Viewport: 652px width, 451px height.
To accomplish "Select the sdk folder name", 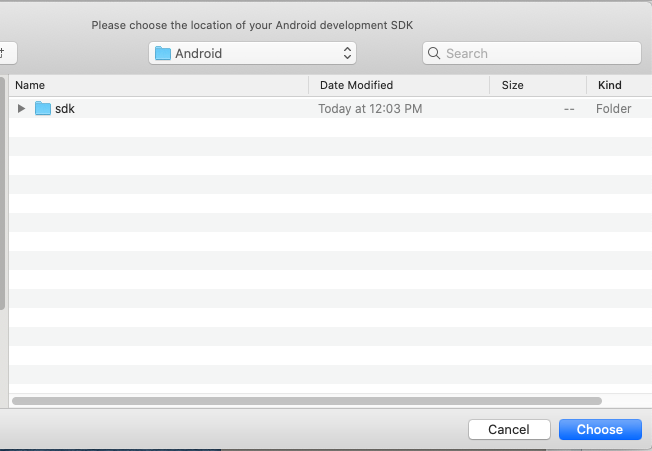I will tap(65, 109).
